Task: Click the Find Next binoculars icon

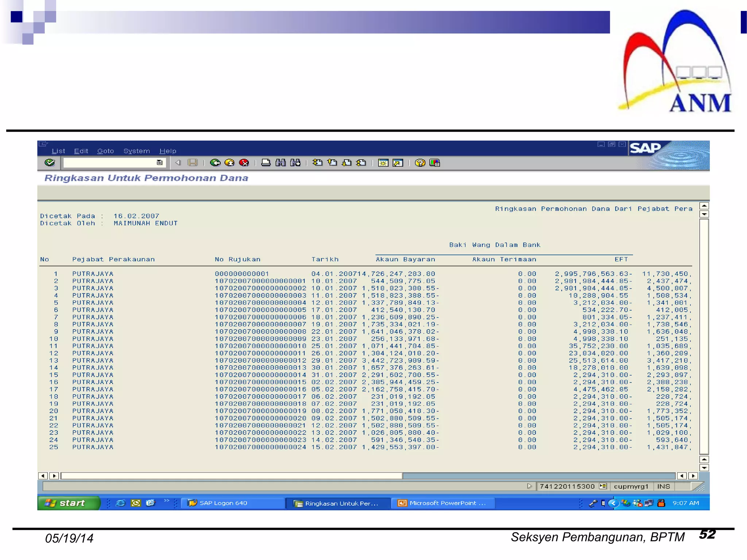Action: tap(295, 163)
